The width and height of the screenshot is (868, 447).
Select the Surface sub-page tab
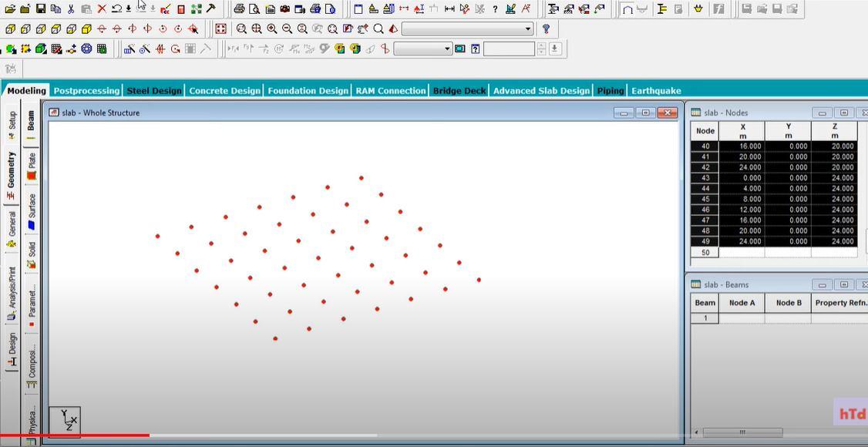tap(31, 212)
